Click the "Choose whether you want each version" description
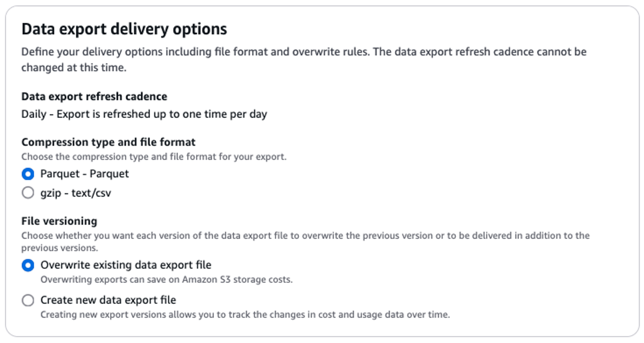644x343 pixels. (305, 236)
